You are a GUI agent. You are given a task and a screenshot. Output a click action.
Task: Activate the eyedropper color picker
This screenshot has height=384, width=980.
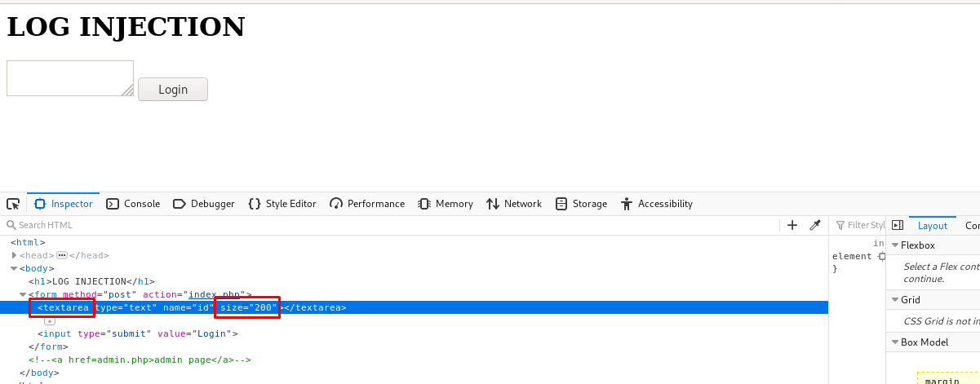814,225
